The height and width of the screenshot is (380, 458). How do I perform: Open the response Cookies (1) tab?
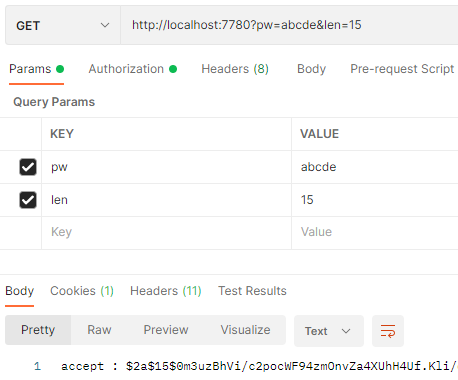point(82,291)
